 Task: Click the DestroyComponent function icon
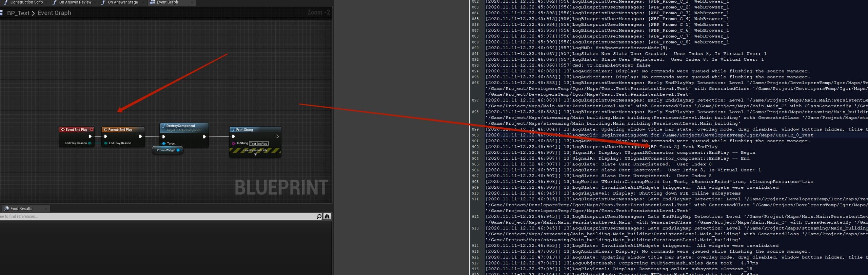pyautogui.click(x=163, y=126)
